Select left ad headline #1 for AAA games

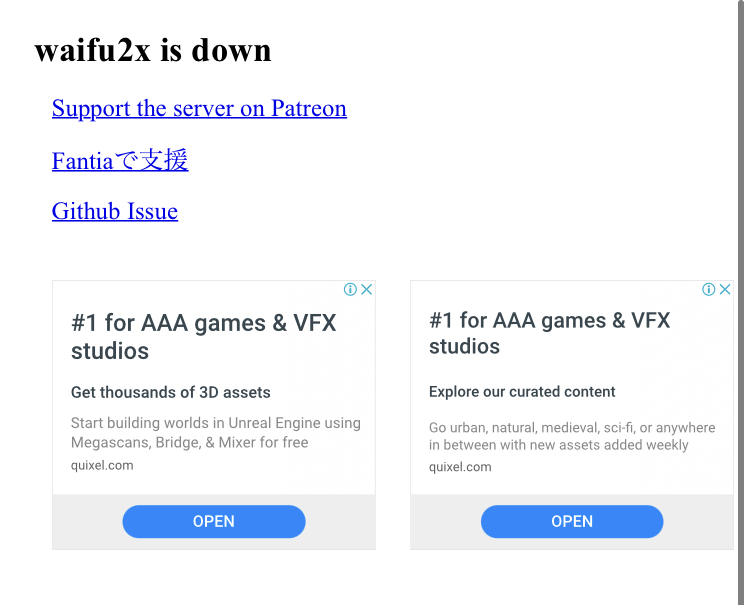click(204, 337)
